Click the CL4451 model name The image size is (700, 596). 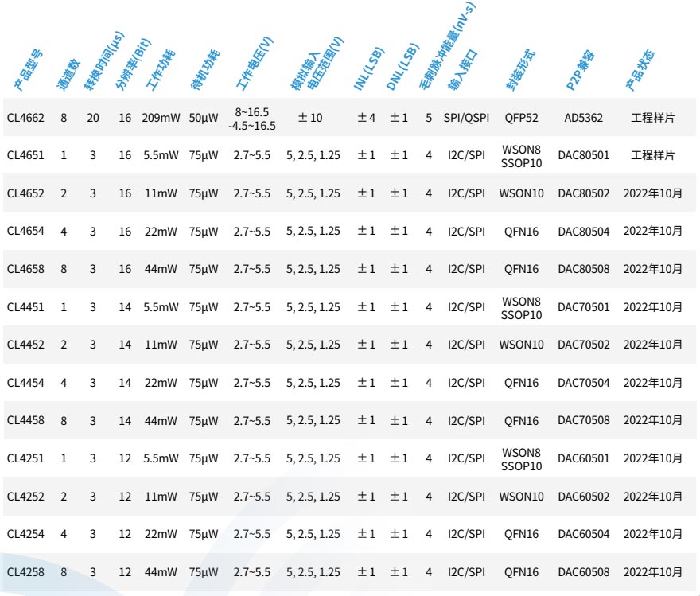click(x=25, y=307)
